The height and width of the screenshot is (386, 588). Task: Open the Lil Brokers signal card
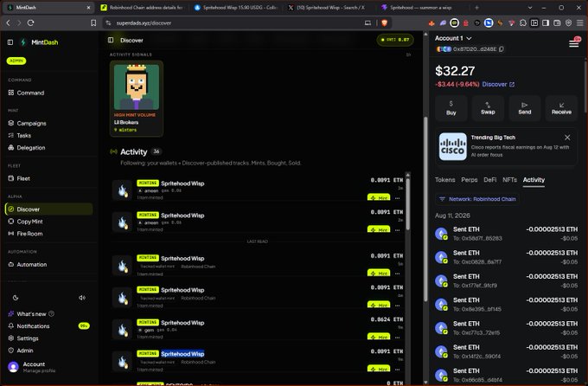click(137, 99)
